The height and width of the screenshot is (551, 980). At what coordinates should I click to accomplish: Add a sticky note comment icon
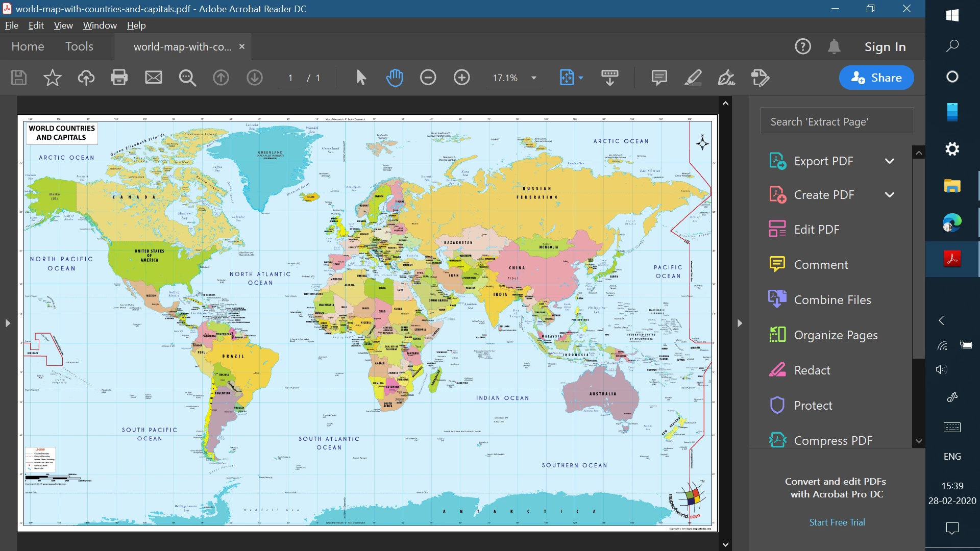click(659, 78)
